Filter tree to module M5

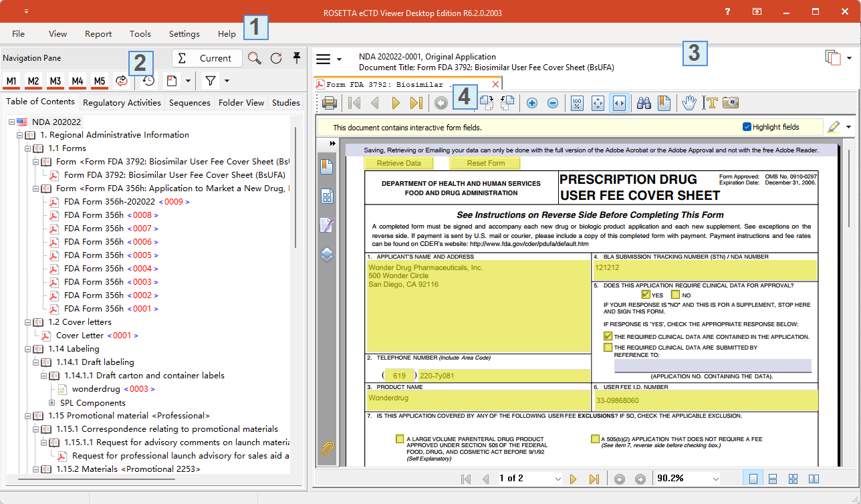tap(100, 81)
